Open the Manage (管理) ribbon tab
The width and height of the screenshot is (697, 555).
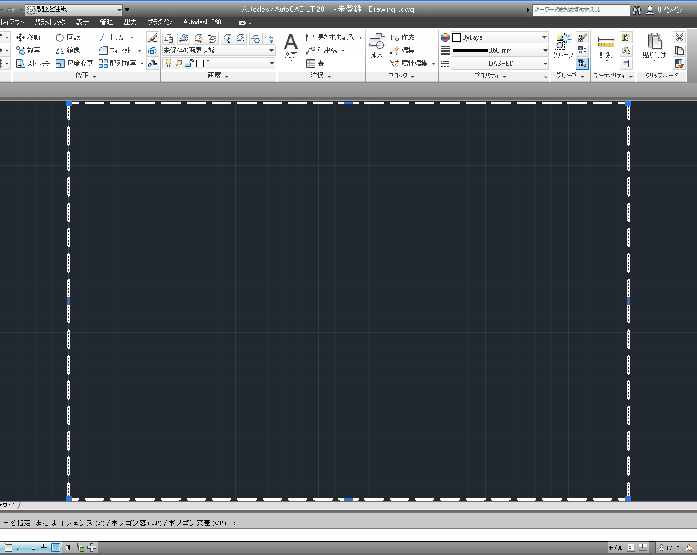coord(106,22)
